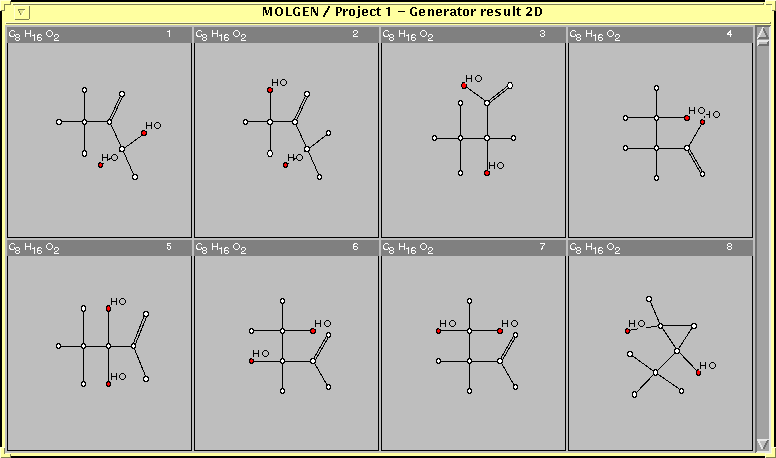Click the header bar of structure 4
776x458 pixels.
click(x=661, y=35)
